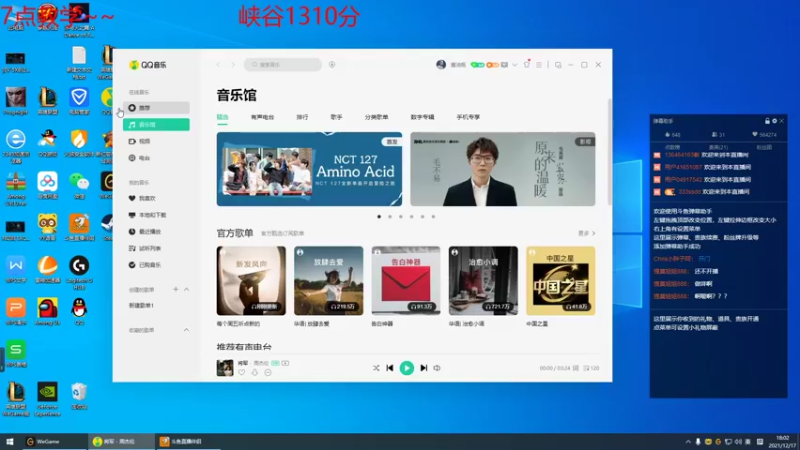Image resolution: width=800 pixels, height=450 pixels.
Task: Collapse the 收藏的歌单 section
Action: (186, 330)
